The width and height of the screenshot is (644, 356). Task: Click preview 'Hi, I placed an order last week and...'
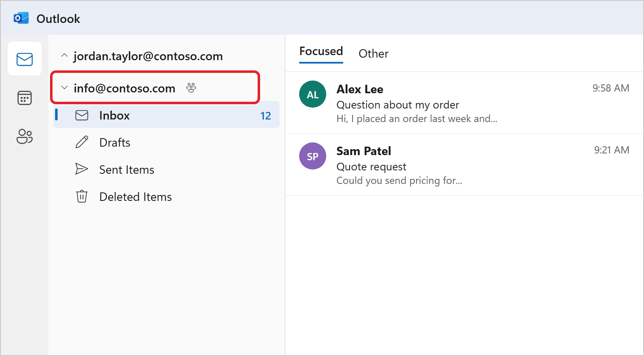[417, 119]
